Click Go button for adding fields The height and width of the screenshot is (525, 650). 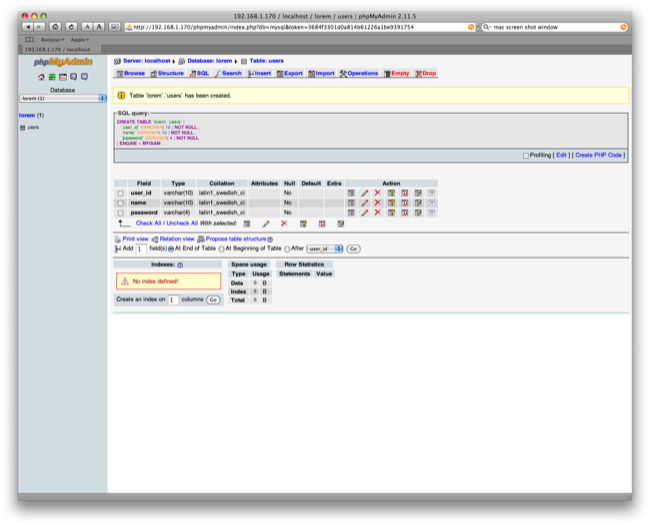coord(353,249)
